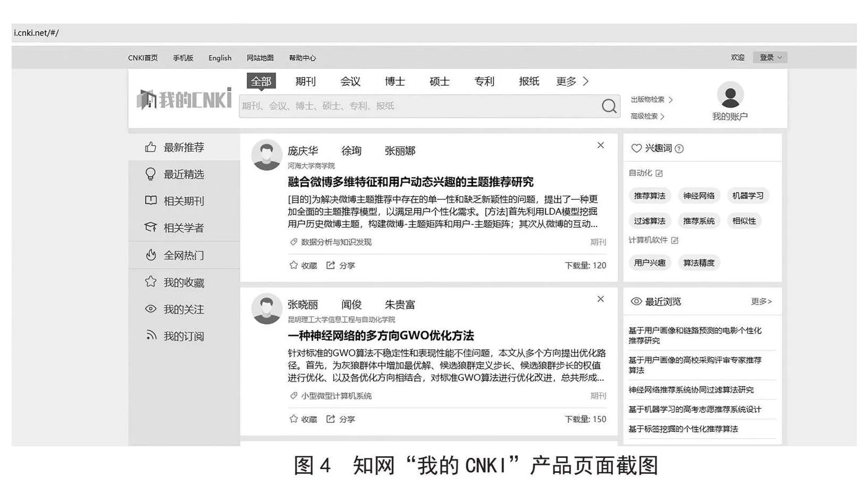
Task: Click the 最新推荐 thumbs-up icon
Action: (150, 147)
